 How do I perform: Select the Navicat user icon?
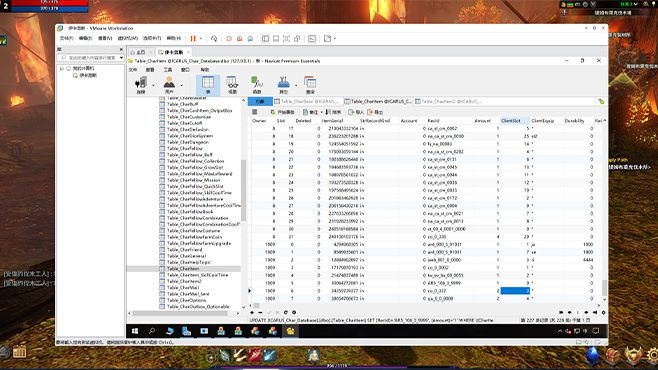click(169, 85)
